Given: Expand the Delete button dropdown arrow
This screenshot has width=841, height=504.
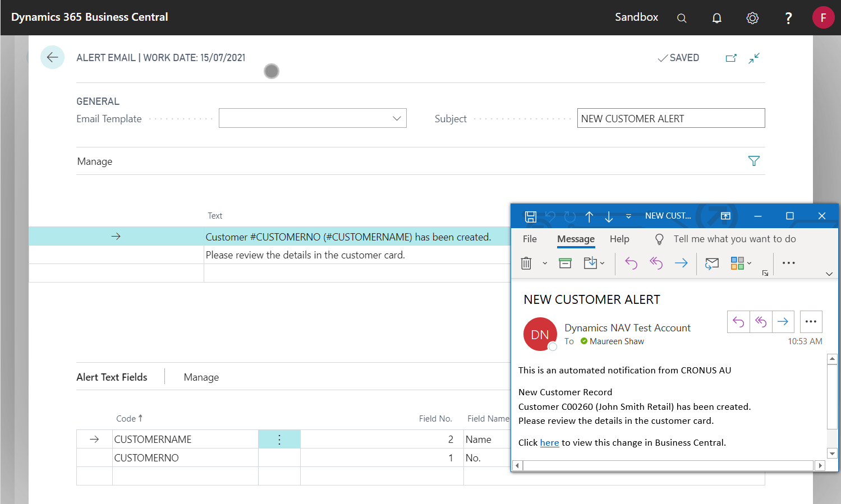Looking at the screenshot, I should coord(544,263).
